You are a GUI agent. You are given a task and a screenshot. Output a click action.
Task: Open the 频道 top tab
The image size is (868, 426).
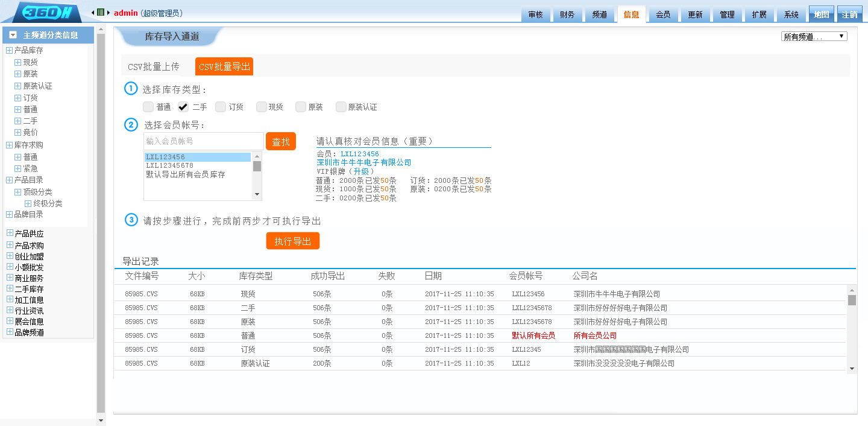[599, 14]
